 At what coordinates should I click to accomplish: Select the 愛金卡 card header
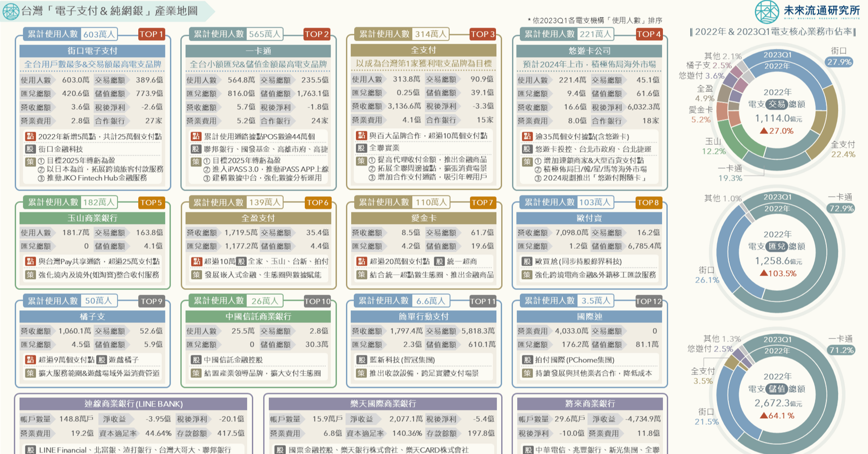tap(423, 218)
